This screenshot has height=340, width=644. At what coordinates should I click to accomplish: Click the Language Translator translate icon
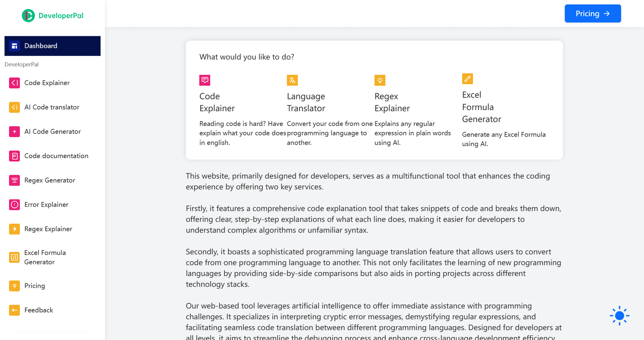click(292, 80)
